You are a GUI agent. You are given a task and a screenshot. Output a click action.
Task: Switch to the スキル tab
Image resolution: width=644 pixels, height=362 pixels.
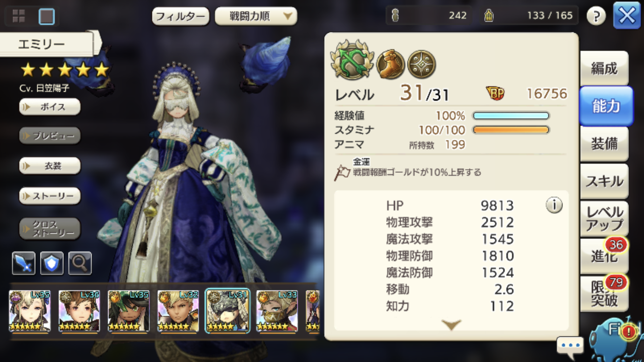(x=604, y=181)
